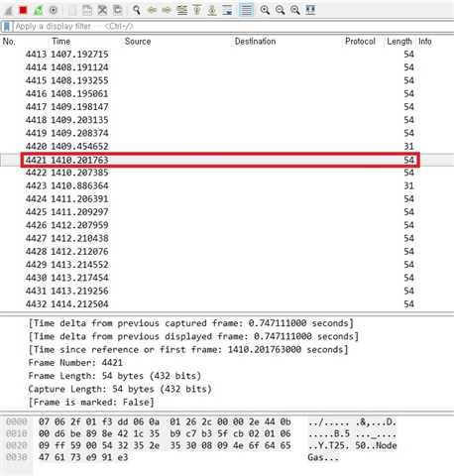The width and height of the screenshot is (454, 476).
Task: Select the Frame Number: 4421 detail line
Action: 75,363
